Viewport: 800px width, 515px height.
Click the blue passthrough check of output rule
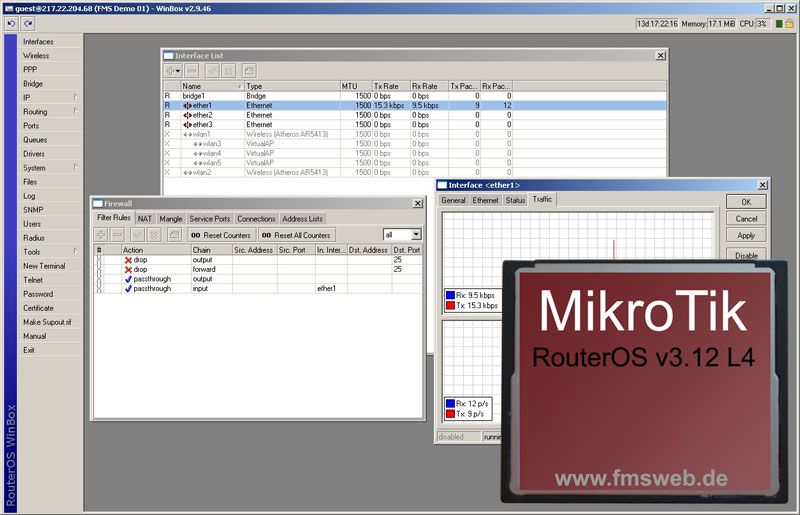(x=128, y=279)
